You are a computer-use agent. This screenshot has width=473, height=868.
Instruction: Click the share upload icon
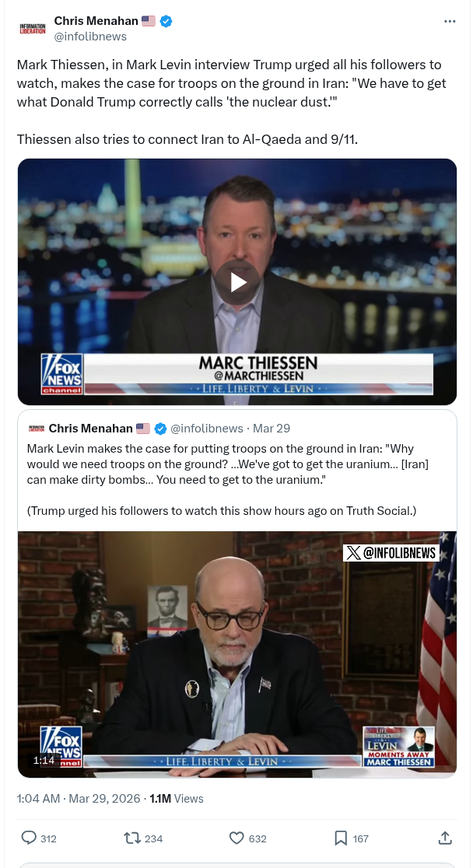point(445,838)
